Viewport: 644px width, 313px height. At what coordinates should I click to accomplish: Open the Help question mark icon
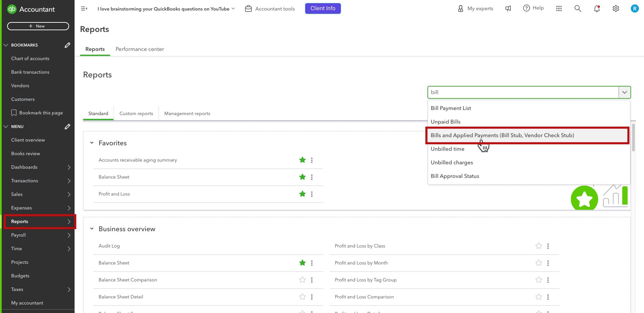pos(526,8)
